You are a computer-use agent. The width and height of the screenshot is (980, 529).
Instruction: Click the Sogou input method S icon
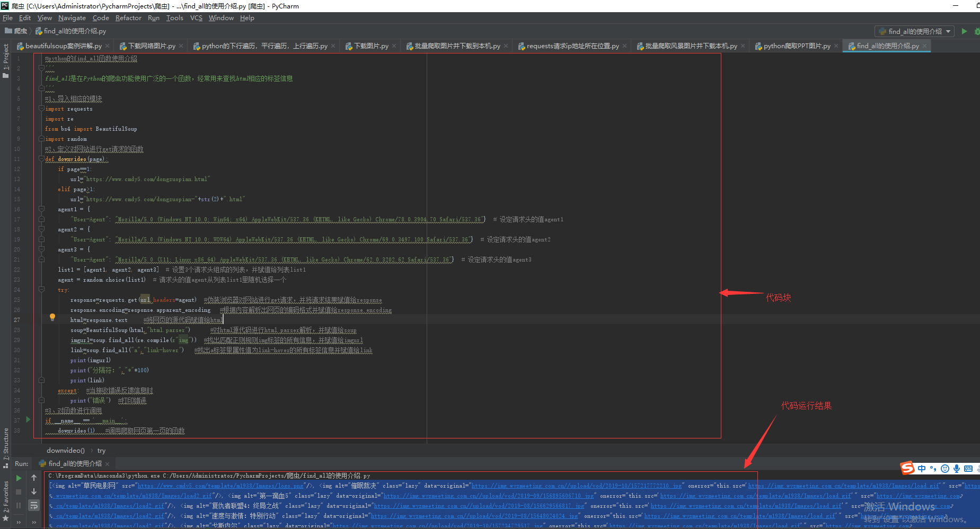pos(907,468)
